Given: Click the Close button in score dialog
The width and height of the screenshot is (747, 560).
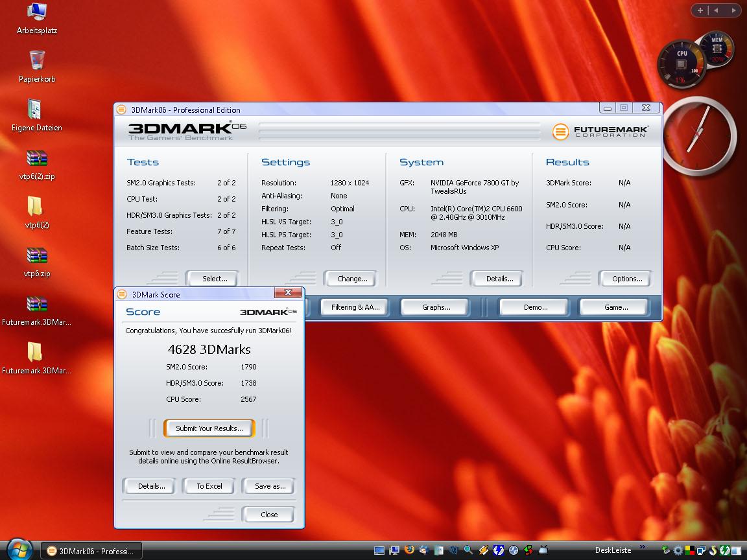Looking at the screenshot, I should 268,514.
